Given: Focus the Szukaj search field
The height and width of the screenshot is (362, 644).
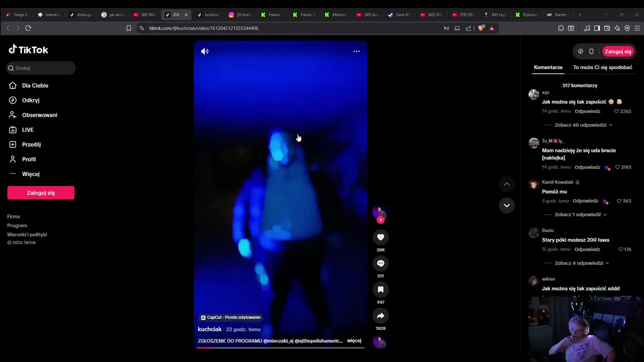Looking at the screenshot, I should tap(41, 68).
